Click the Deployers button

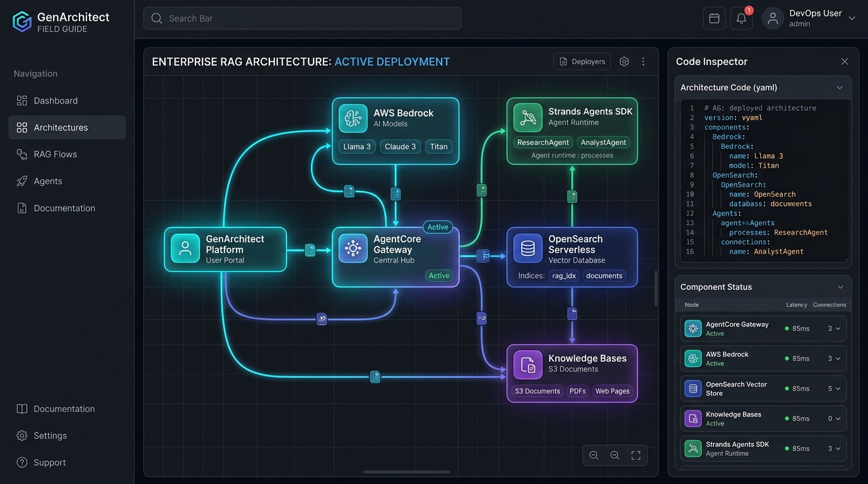582,61
